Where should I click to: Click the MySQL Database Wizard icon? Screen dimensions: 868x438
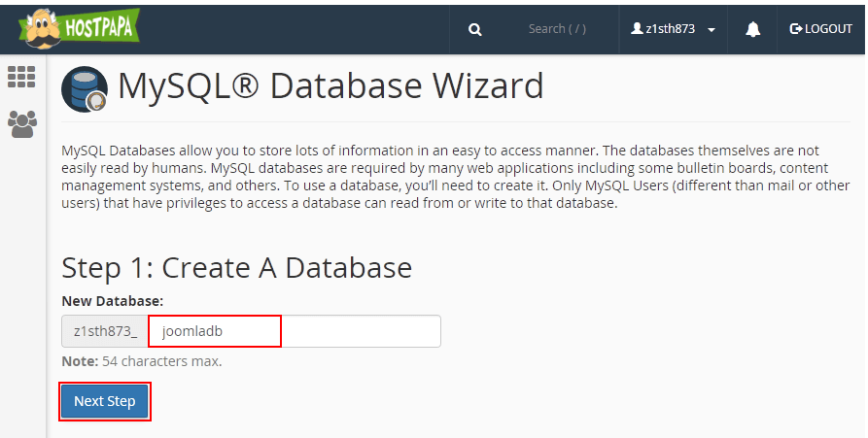coord(85,89)
